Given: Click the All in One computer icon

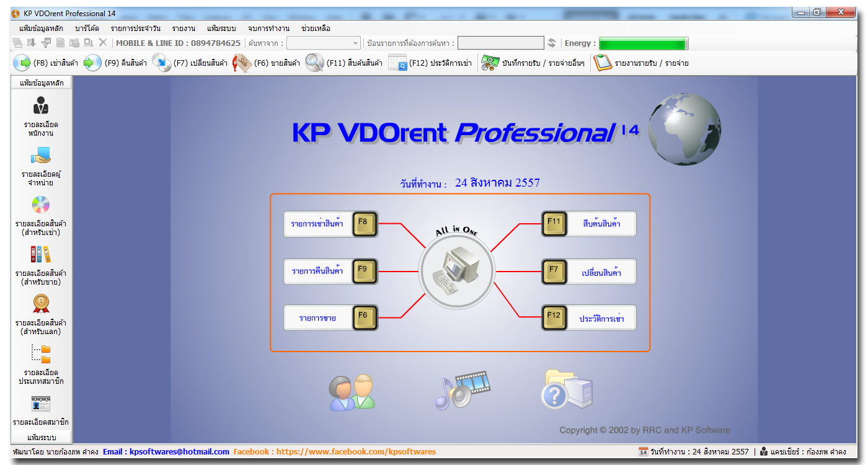Looking at the screenshot, I should 456,271.
